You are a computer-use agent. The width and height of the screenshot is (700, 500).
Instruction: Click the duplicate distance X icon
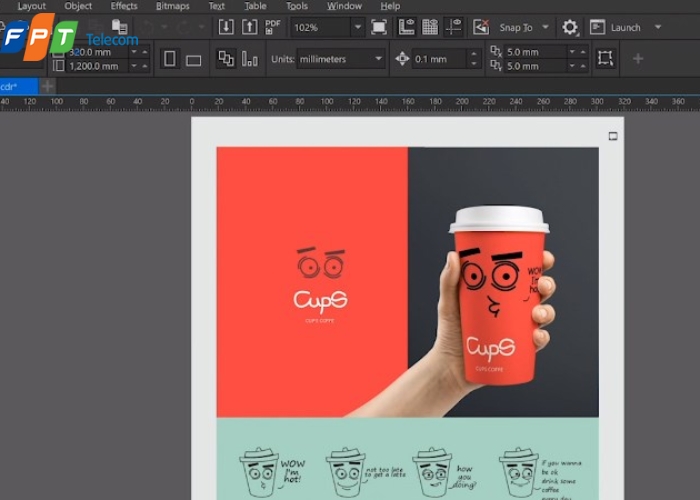click(496, 51)
